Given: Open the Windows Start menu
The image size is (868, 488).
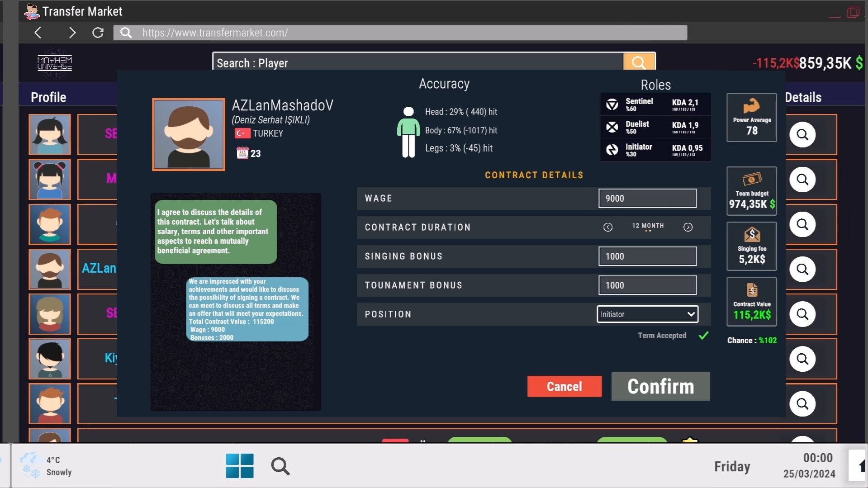Looking at the screenshot, I should (x=239, y=466).
